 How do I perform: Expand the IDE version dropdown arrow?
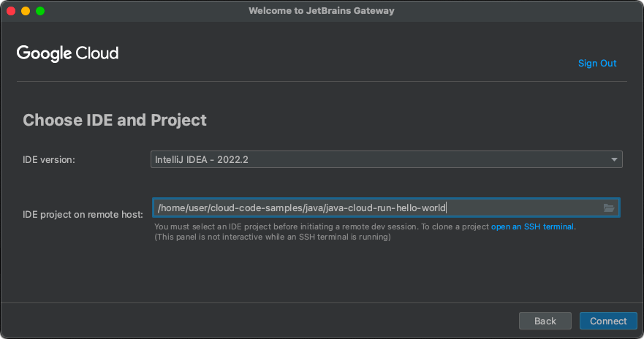pyautogui.click(x=615, y=159)
